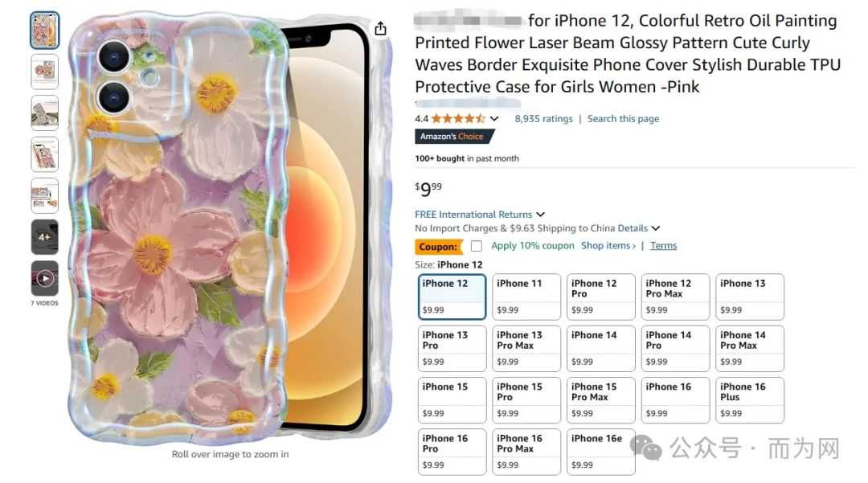This screenshot has width=868, height=483.
Task: Open the video thumbnail with play icon
Action: pyautogui.click(x=45, y=278)
